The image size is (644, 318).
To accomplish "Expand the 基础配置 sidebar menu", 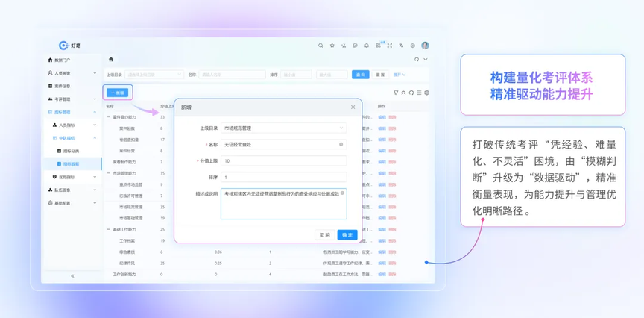I will [72, 203].
